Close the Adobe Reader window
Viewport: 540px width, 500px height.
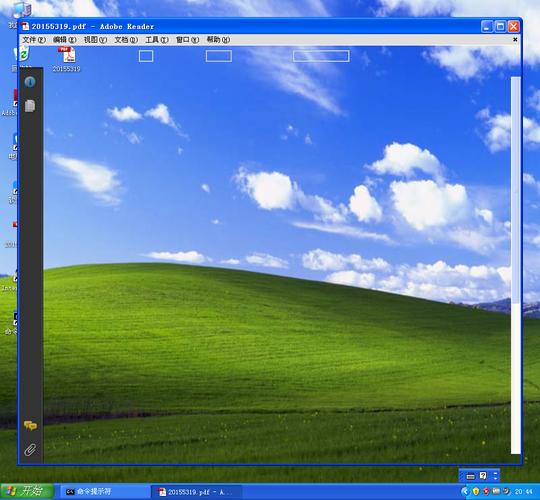pyautogui.click(x=513, y=27)
